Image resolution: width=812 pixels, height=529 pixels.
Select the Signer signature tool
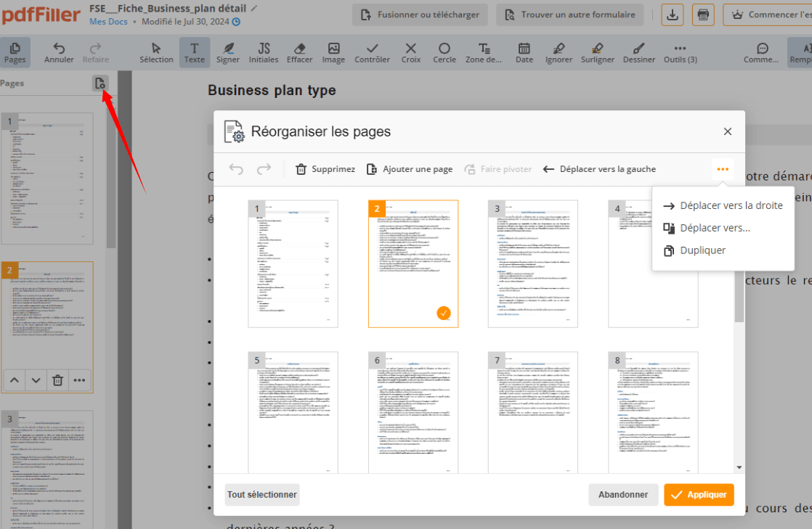point(228,53)
